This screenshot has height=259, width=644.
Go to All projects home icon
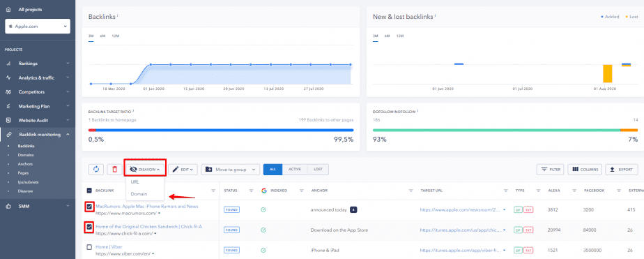[8, 9]
